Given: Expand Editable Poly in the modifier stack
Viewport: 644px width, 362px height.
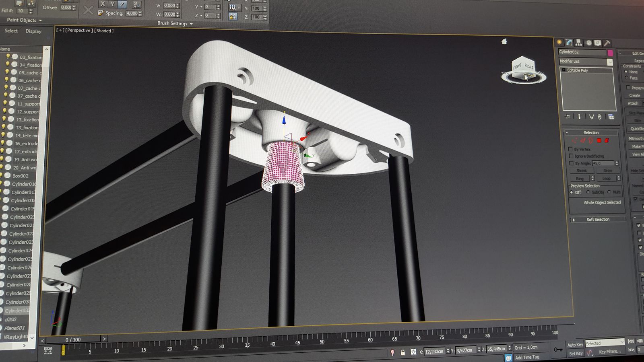Looking at the screenshot, I should click(x=564, y=70).
